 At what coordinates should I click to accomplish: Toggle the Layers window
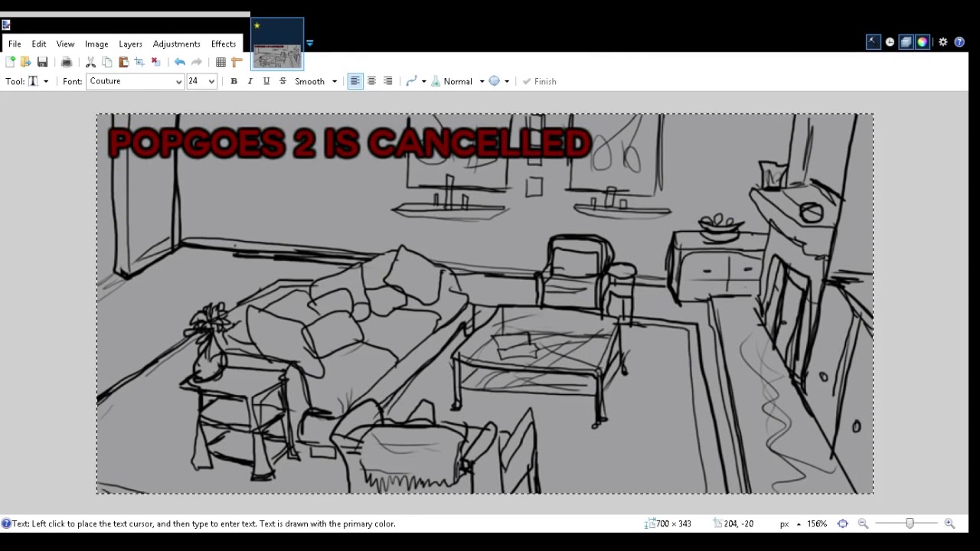coord(906,42)
